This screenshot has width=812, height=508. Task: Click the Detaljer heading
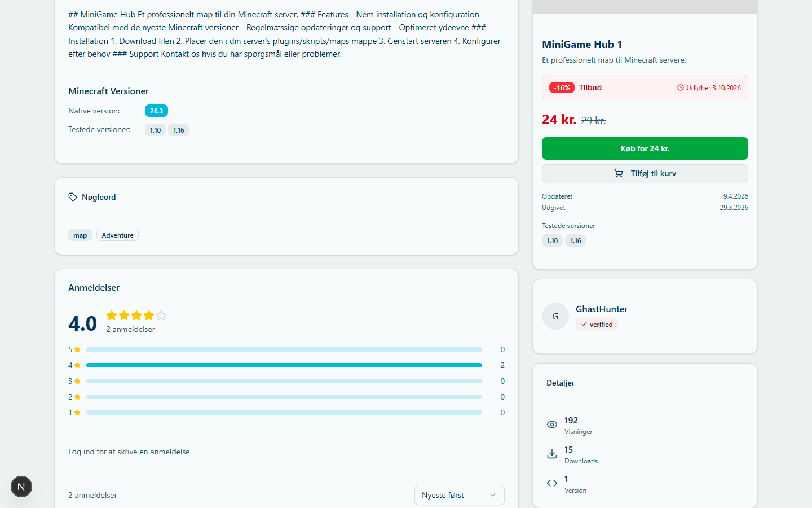pyautogui.click(x=561, y=383)
